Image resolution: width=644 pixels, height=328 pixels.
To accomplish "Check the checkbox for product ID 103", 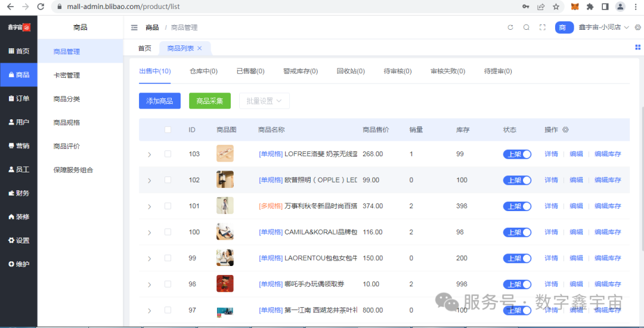I will pos(168,154).
